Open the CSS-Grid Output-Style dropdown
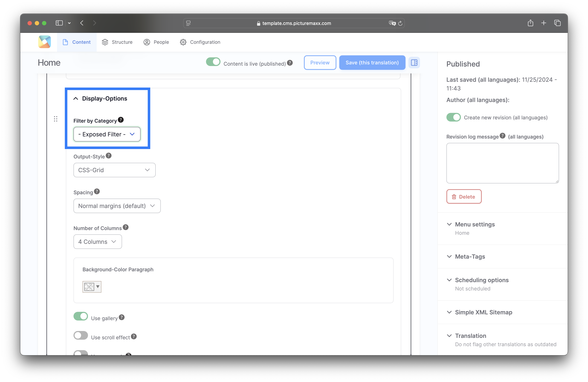588x382 pixels. click(x=114, y=170)
